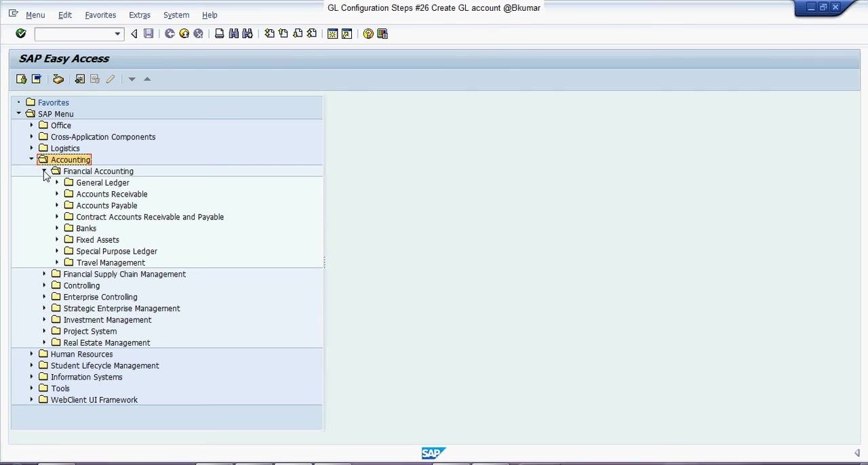The width and height of the screenshot is (868, 465).
Task: Select the Contract Accounts Receivable and Payable node
Action: pyautogui.click(x=150, y=217)
